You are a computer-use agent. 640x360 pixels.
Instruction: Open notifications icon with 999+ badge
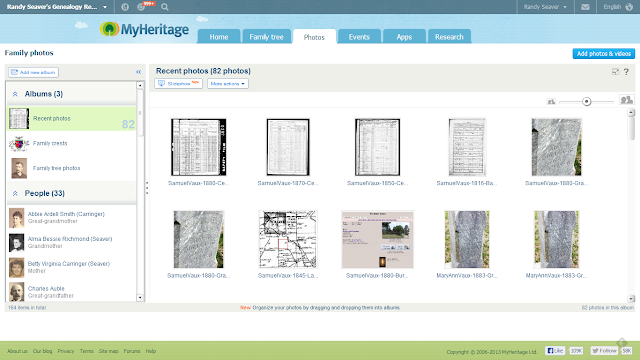point(141,7)
